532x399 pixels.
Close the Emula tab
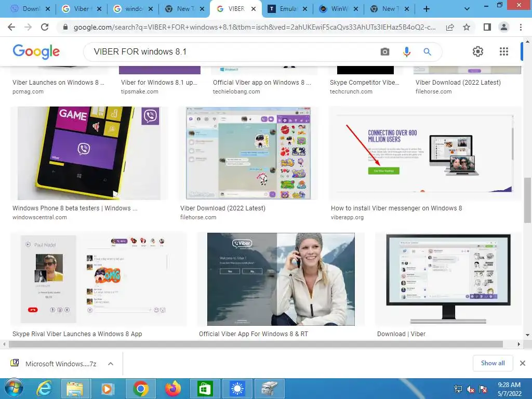[304, 9]
